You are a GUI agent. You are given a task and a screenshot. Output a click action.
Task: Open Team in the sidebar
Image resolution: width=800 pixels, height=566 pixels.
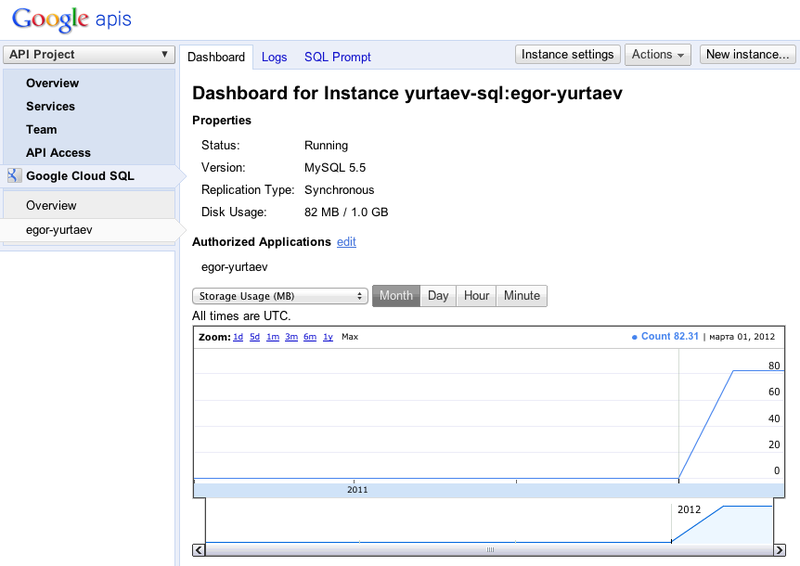41,130
